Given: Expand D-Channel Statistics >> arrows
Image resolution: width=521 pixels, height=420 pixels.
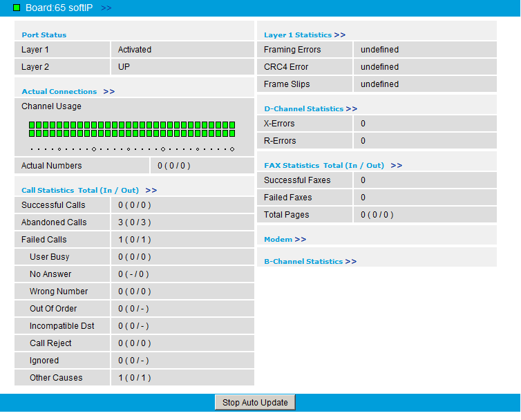Looking at the screenshot, I should [x=351, y=108].
